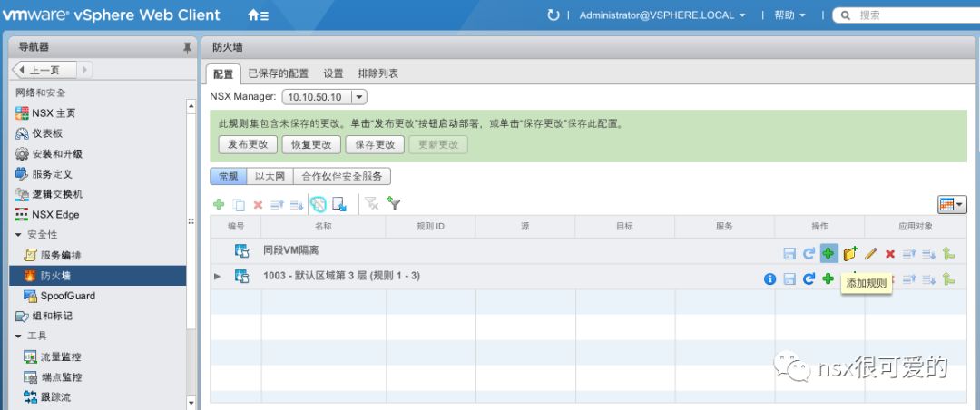Open the column chooser grid dropdown

[953, 204]
